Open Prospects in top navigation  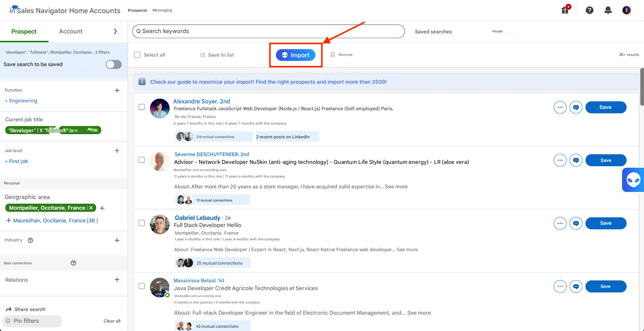click(x=138, y=10)
